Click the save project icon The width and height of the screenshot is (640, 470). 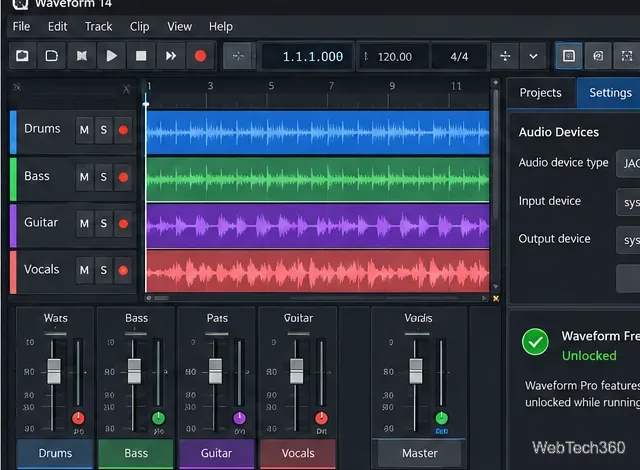click(51, 56)
